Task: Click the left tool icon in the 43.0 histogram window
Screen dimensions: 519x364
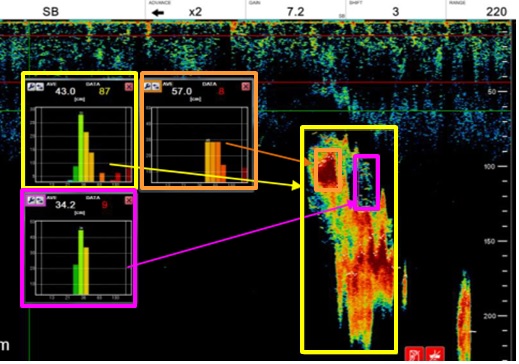Action: (x=32, y=87)
